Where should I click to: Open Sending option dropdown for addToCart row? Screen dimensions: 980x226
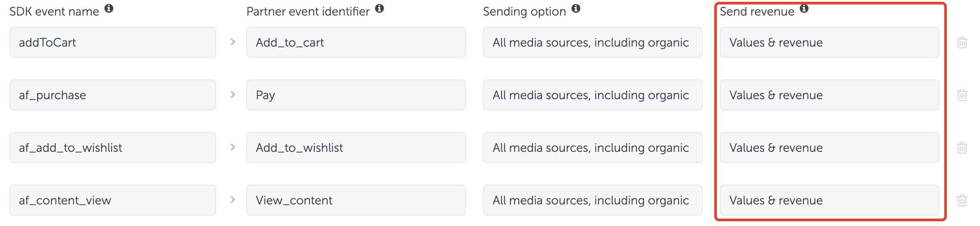592,42
